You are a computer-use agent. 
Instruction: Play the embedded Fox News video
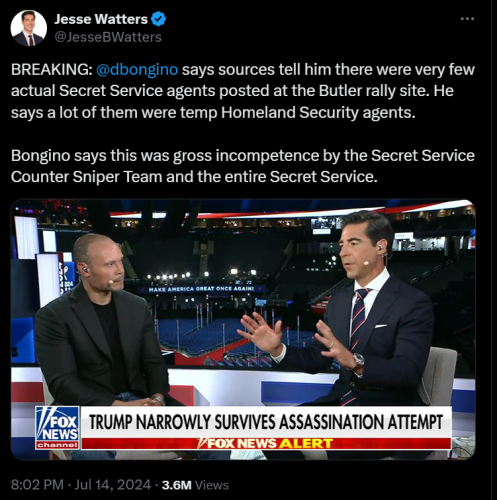pos(243,329)
